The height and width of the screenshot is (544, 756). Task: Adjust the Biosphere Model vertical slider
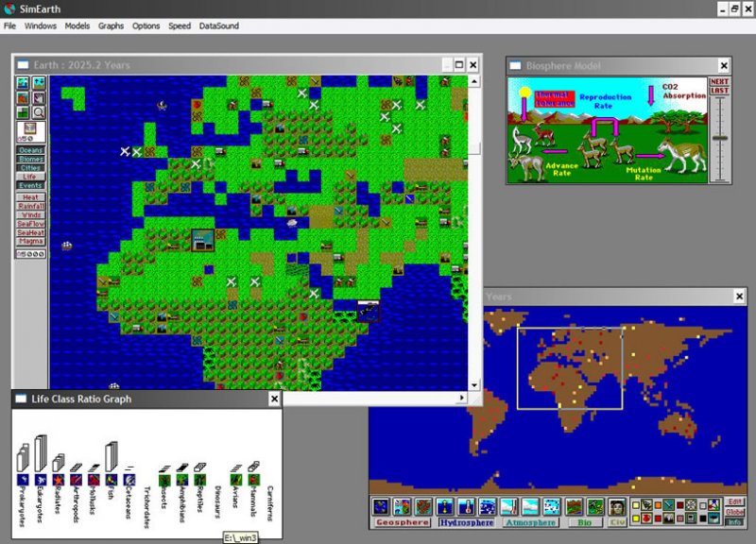coord(720,138)
